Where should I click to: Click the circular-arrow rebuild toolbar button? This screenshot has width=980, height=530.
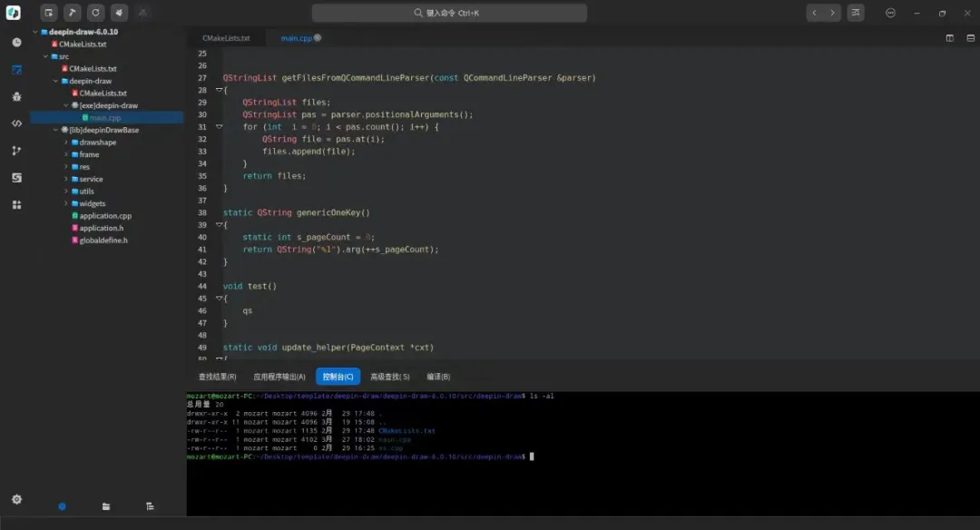pyautogui.click(x=95, y=13)
